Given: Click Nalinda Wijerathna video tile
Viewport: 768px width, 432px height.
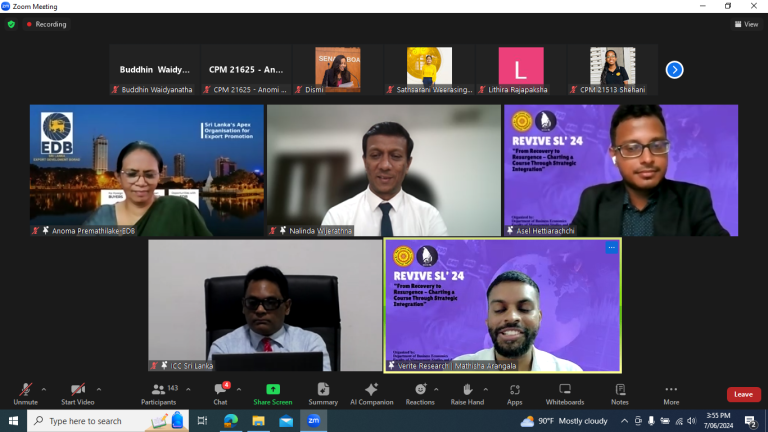Looking at the screenshot, I should (x=384, y=170).
